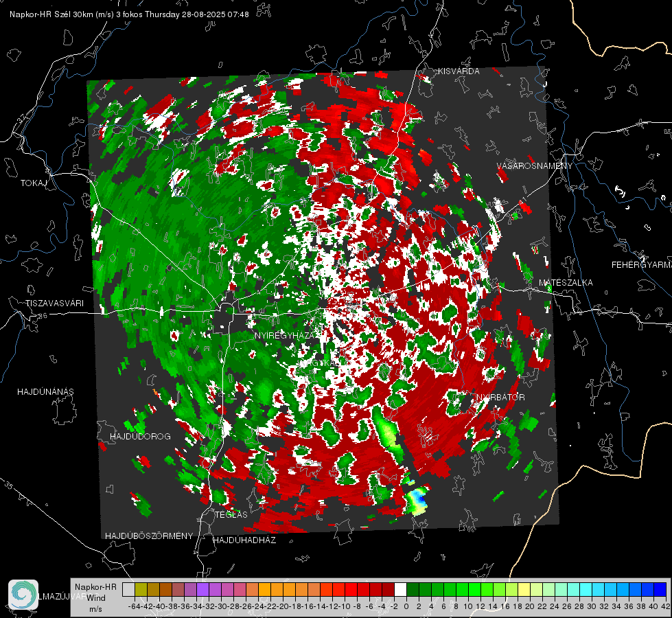Image resolution: width=672 pixels, height=618 pixels.
Task: Click the '-64' value on the legend scale
Action: point(134,606)
